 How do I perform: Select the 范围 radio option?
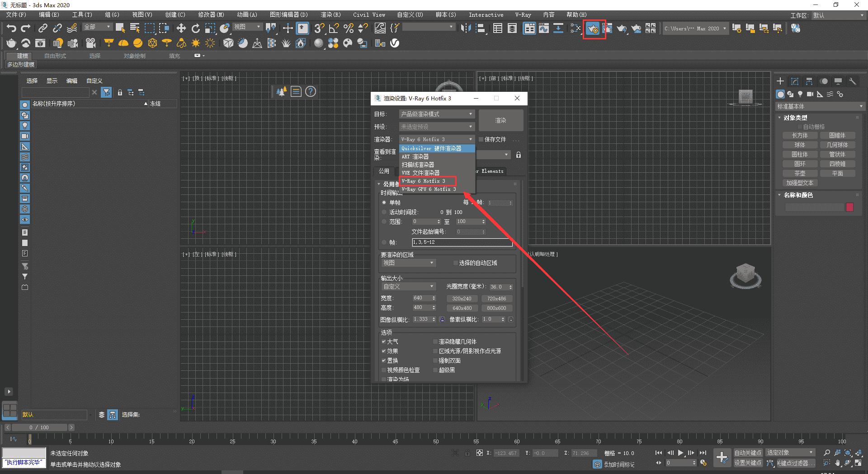tap(384, 222)
